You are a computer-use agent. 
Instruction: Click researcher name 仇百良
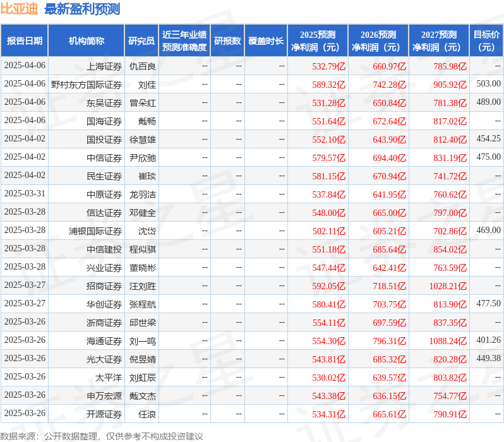[x=142, y=66]
